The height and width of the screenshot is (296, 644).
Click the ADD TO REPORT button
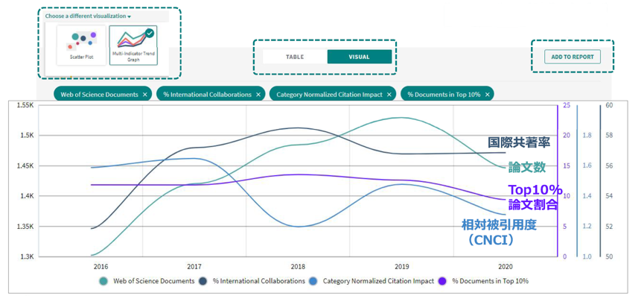572,57
